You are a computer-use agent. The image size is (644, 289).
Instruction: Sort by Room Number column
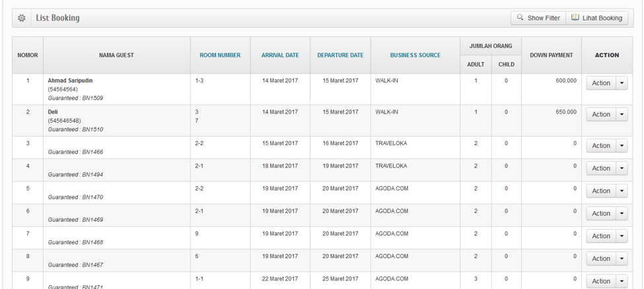coord(220,55)
